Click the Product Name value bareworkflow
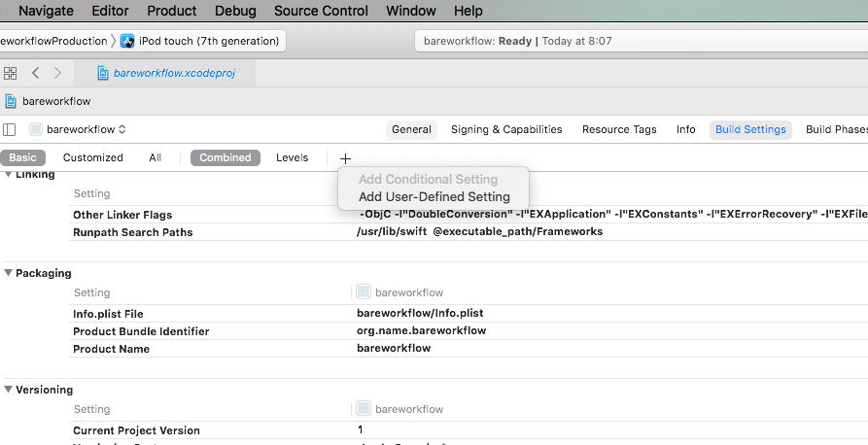The width and height of the screenshot is (868, 445). [394, 348]
